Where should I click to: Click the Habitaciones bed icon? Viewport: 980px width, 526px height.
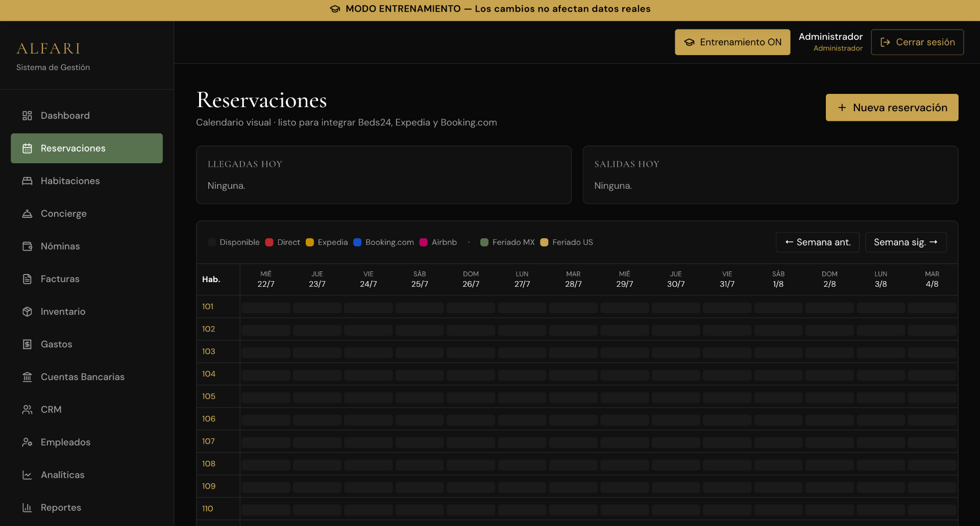(x=27, y=181)
